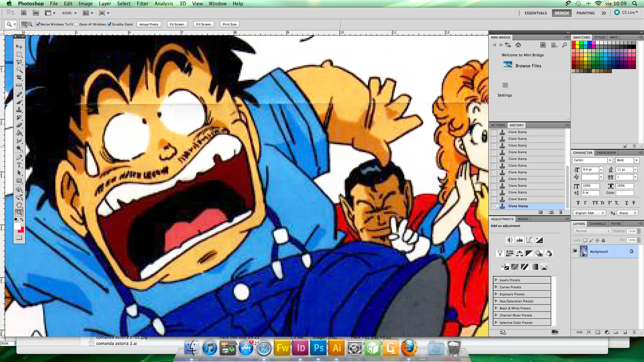Viewport: 644px width, 362px height.
Task: Switch to the Channels tab
Action: tap(597, 224)
